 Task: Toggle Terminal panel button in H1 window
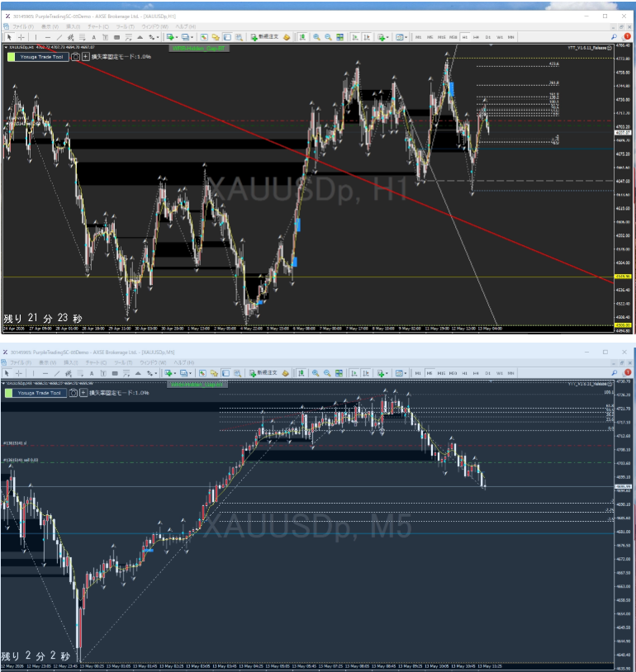[x=227, y=37]
